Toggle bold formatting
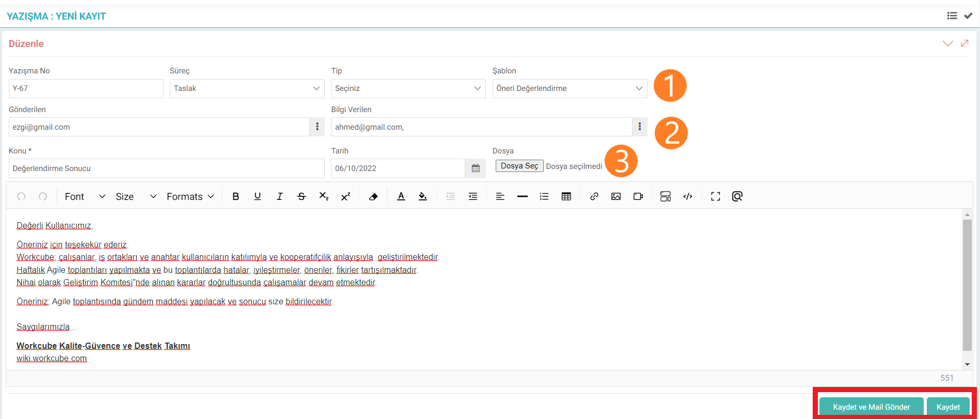Viewport: 980px width, 419px height. pyautogui.click(x=235, y=196)
